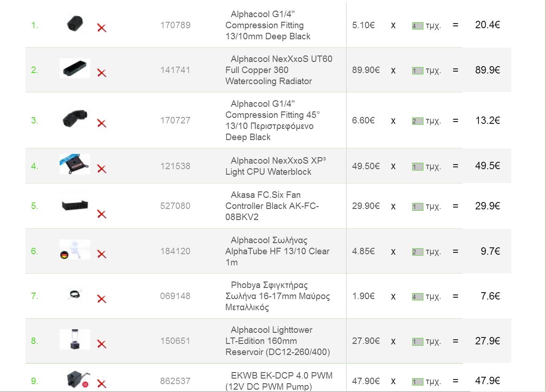Remove NexXxoS UT60 radiator from cart

pyautogui.click(x=102, y=73)
